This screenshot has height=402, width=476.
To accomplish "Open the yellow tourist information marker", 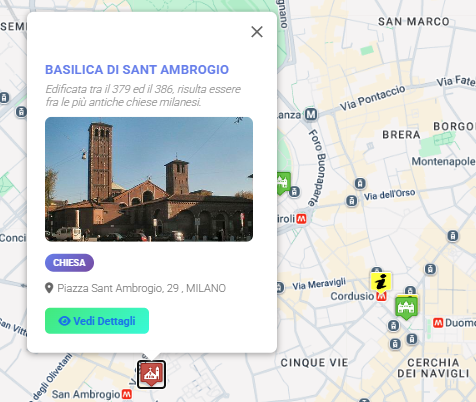I will [381, 282].
